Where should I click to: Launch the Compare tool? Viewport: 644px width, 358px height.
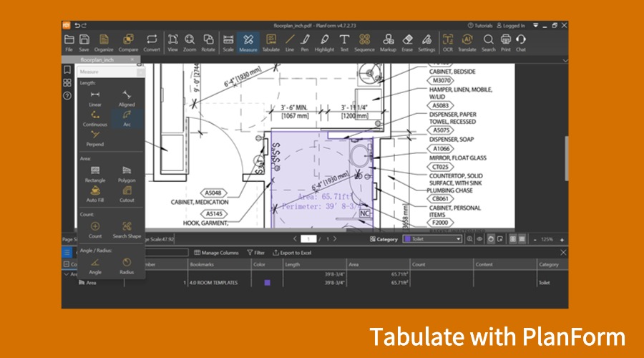click(128, 43)
